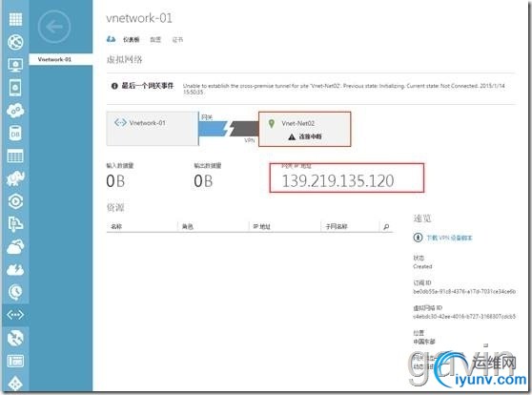
Task: Switch to the 证书 certificates tab
Action: coord(177,40)
